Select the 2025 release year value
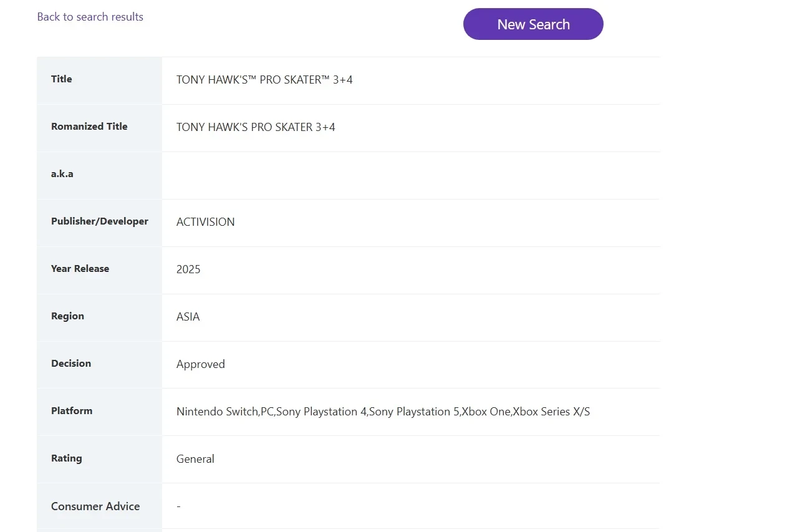Screen dimensions: 800x532 coord(188,269)
